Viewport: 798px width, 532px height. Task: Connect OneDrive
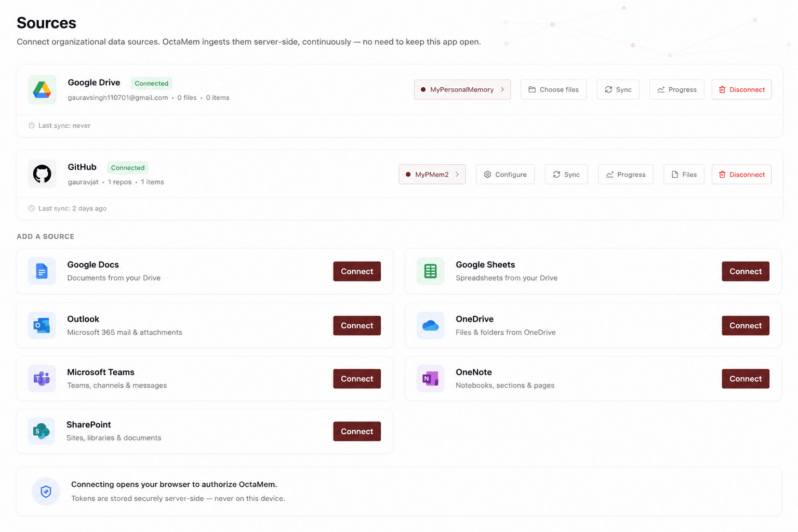(x=746, y=325)
